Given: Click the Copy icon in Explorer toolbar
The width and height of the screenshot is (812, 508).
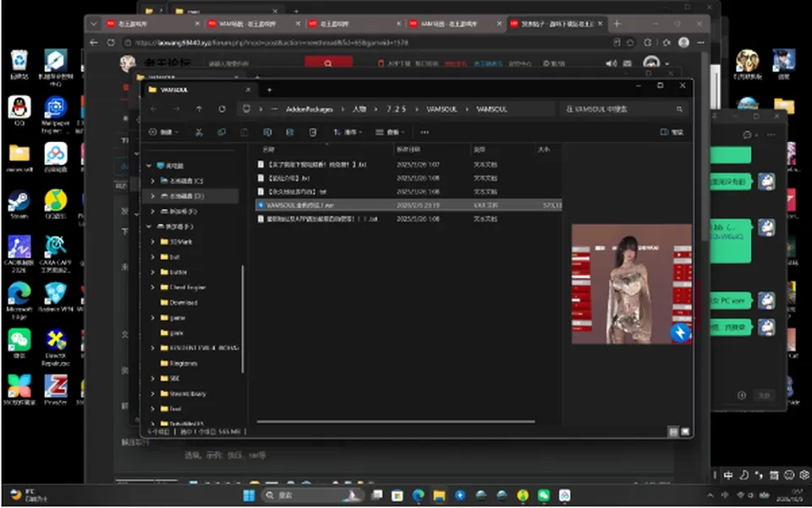Looking at the screenshot, I should click(222, 133).
